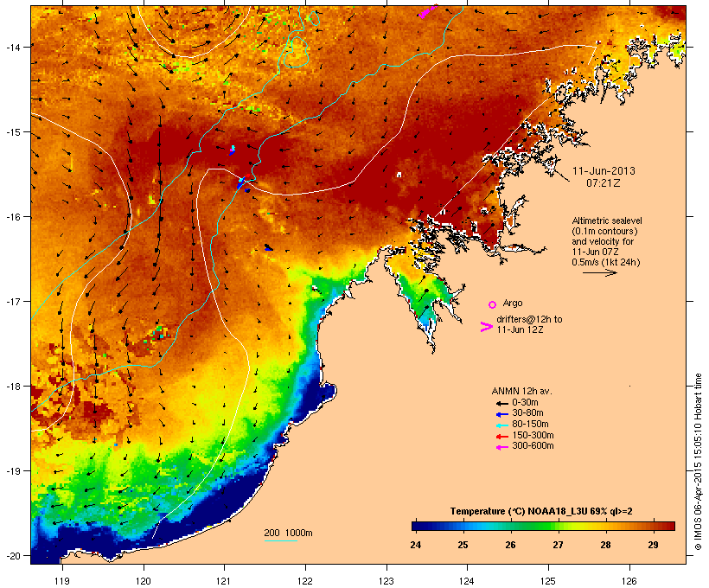
Task: Click the colorbar tick label 24
Action: coord(416,545)
